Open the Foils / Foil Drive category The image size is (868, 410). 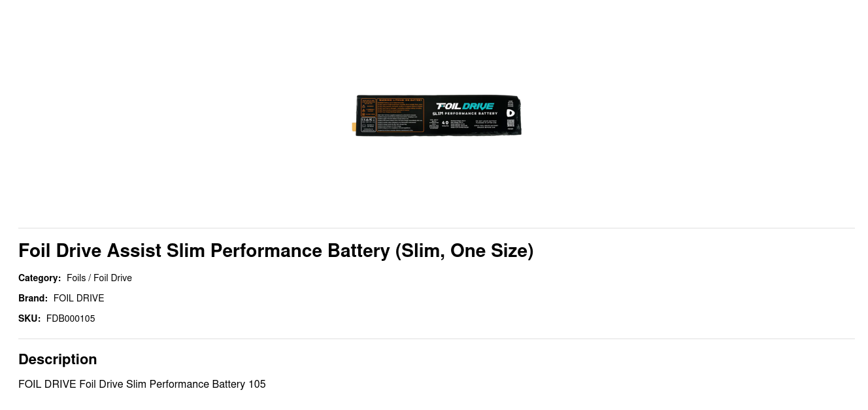click(x=99, y=278)
